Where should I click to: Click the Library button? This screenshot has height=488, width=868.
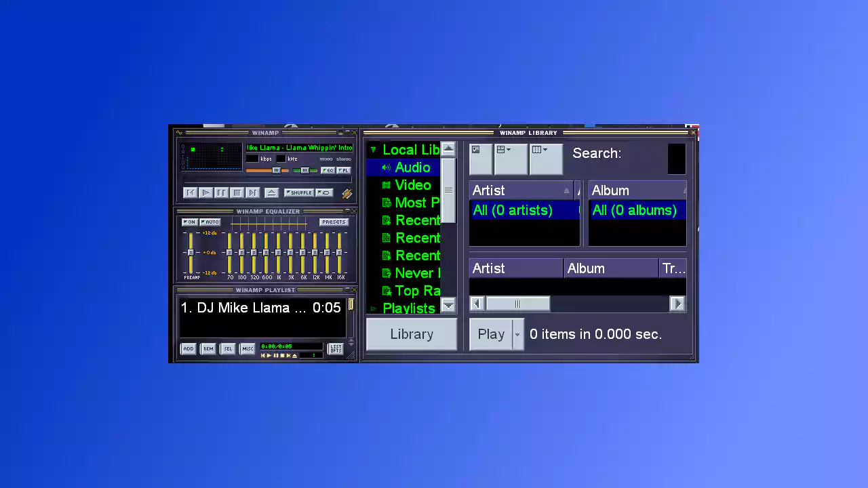click(x=412, y=334)
